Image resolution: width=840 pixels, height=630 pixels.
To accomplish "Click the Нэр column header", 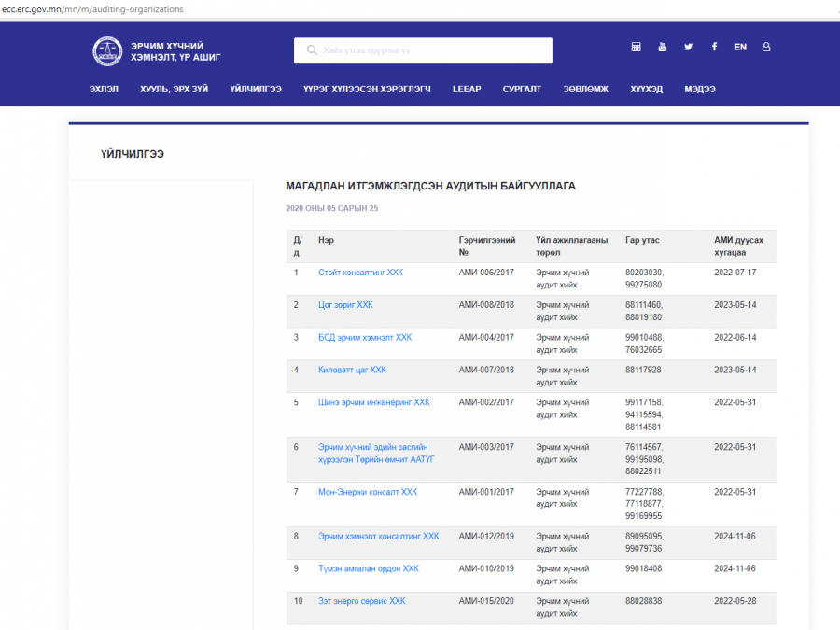I will click(326, 240).
